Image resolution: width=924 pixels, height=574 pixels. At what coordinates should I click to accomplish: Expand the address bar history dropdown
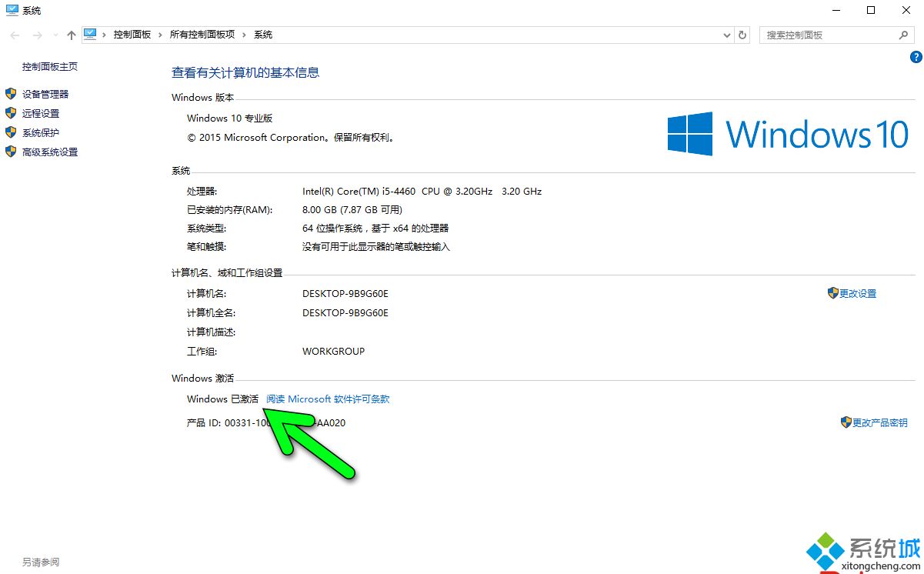pyautogui.click(x=728, y=35)
